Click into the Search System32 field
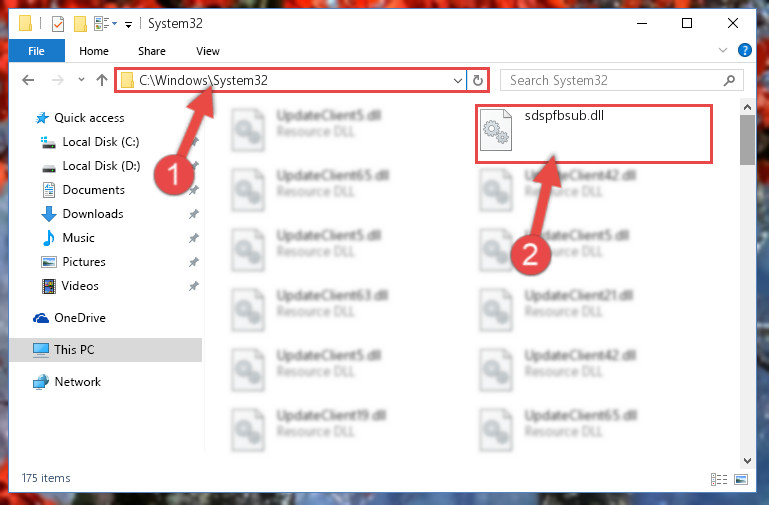This screenshot has width=769, height=505. click(613, 80)
